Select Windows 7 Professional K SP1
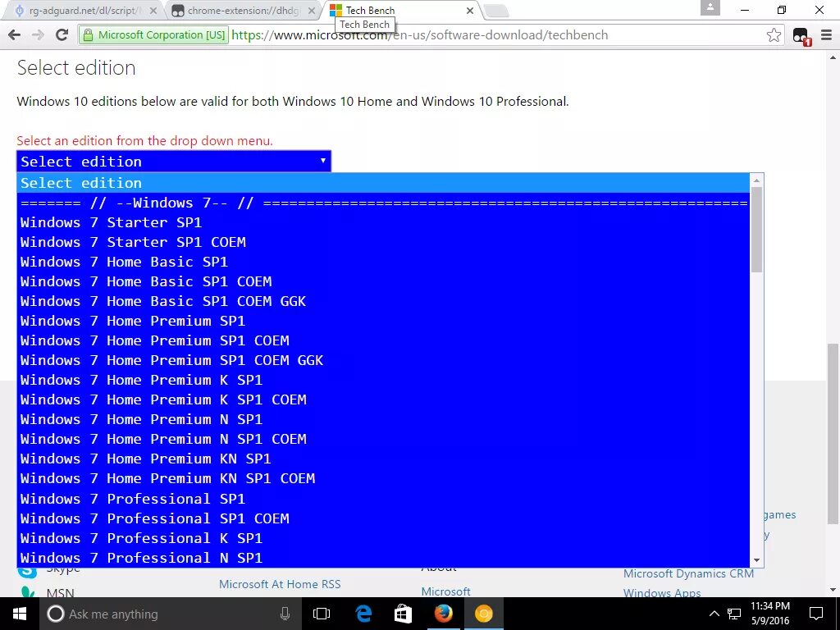The width and height of the screenshot is (840, 630). click(383, 538)
